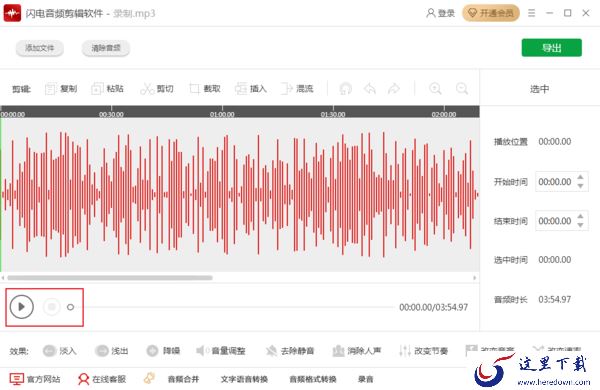Click the zoom out magnifier icon

pos(462,89)
